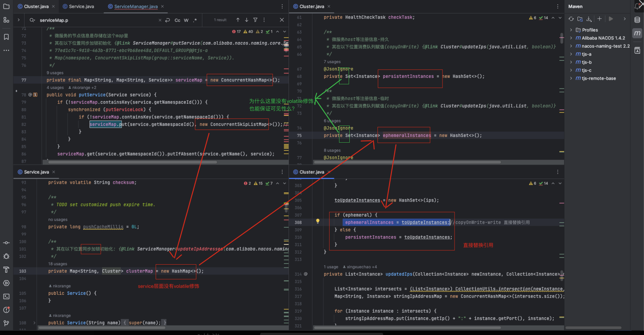Click the error count 17 inspection indicator
644x335 pixels.
point(236,32)
